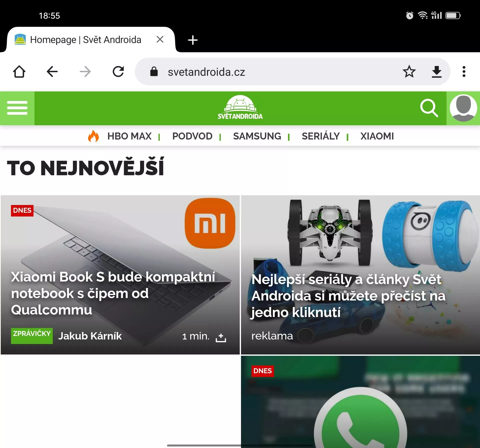Image resolution: width=480 pixels, height=448 pixels.
Task: Tap the forward navigation arrow
Action: coord(85,72)
